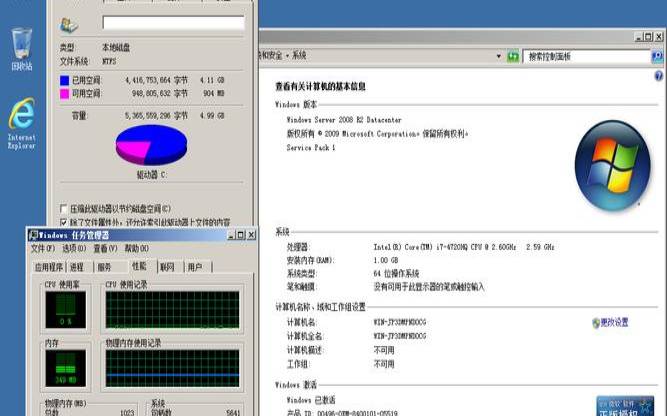Switch to the 服务 tab
Viewport: 667px width, 416px height.
[105, 267]
